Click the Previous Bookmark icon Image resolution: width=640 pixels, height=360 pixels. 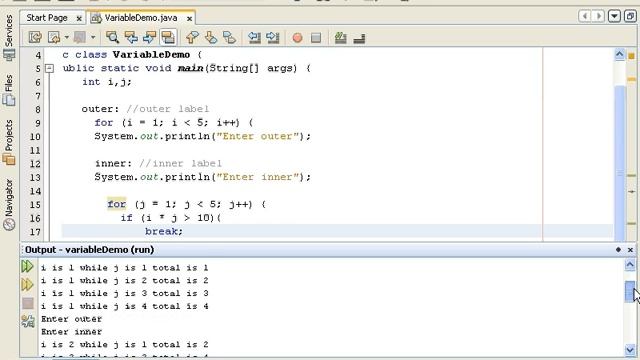point(192,38)
